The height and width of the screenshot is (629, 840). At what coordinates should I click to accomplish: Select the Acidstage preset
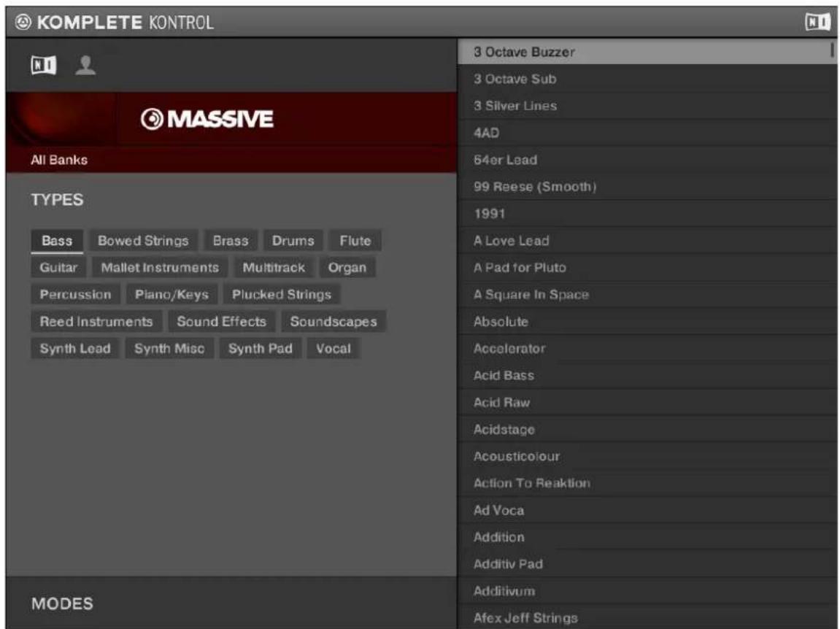pyautogui.click(x=647, y=429)
